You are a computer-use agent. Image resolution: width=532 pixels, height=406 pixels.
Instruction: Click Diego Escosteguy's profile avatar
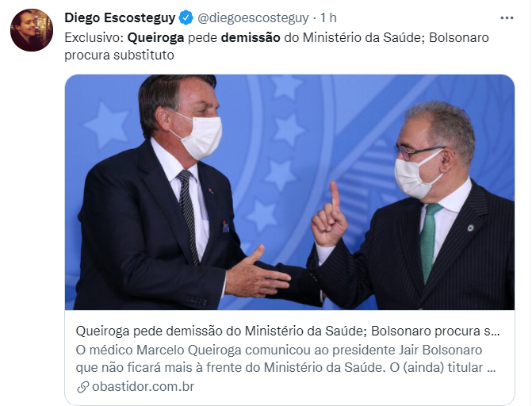point(32,30)
